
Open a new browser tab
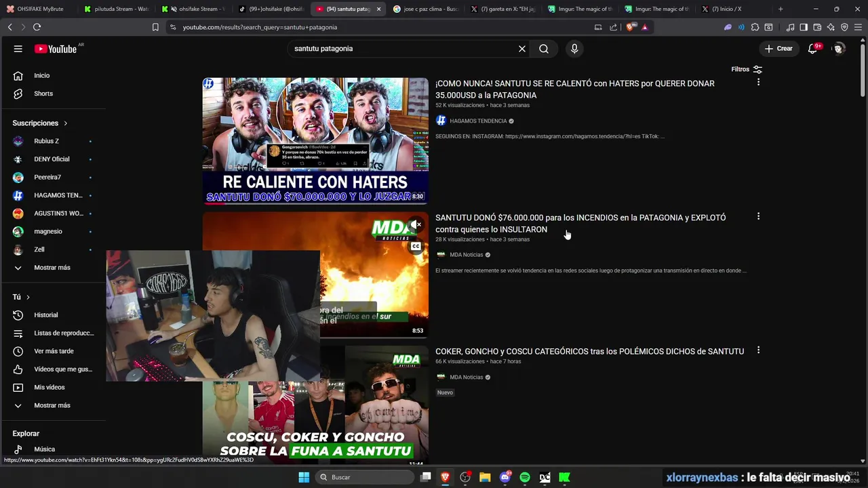pos(781,9)
